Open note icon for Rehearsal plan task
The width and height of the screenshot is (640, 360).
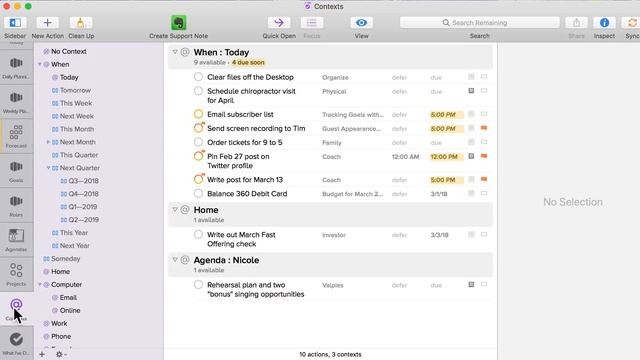[471, 284]
